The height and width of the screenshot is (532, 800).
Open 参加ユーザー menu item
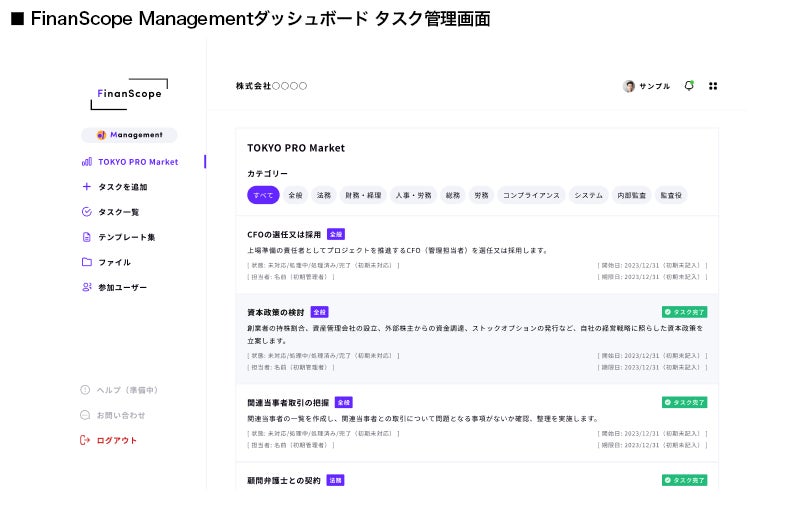click(x=122, y=287)
